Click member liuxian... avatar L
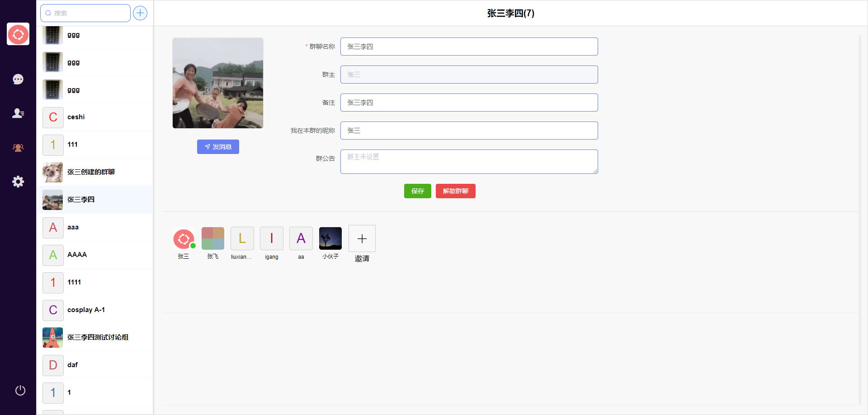The width and height of the screenshot is (868, 415). 242,238
